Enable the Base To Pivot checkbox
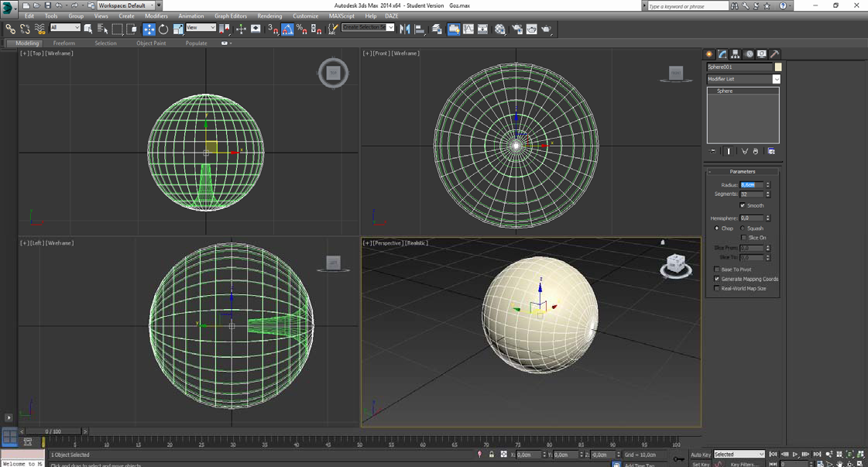This screenshot has height=467, width=868. tap(717, 270)
